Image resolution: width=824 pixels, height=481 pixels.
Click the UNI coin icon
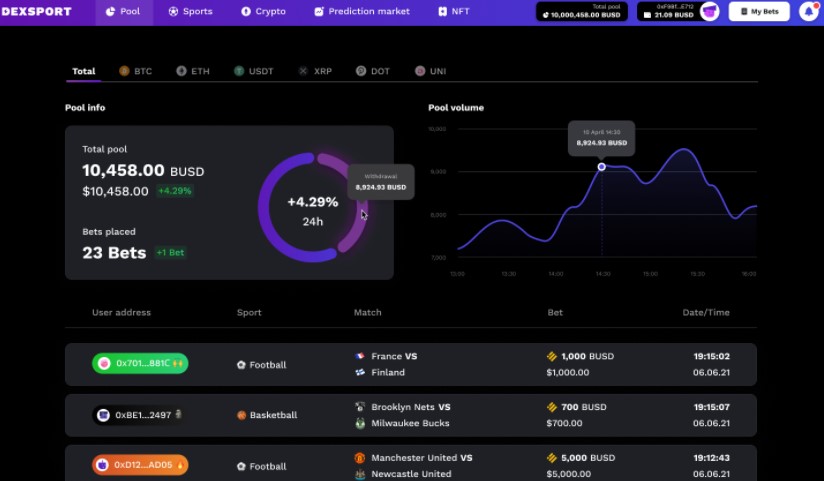pos(420,71)
